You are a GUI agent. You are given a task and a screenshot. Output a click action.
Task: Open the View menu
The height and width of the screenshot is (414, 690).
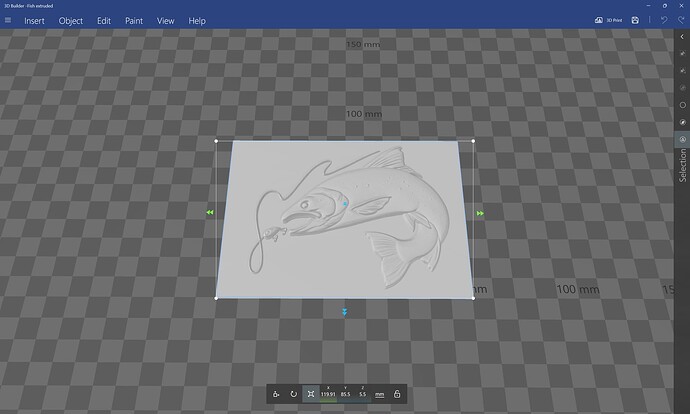click(165, 21)
